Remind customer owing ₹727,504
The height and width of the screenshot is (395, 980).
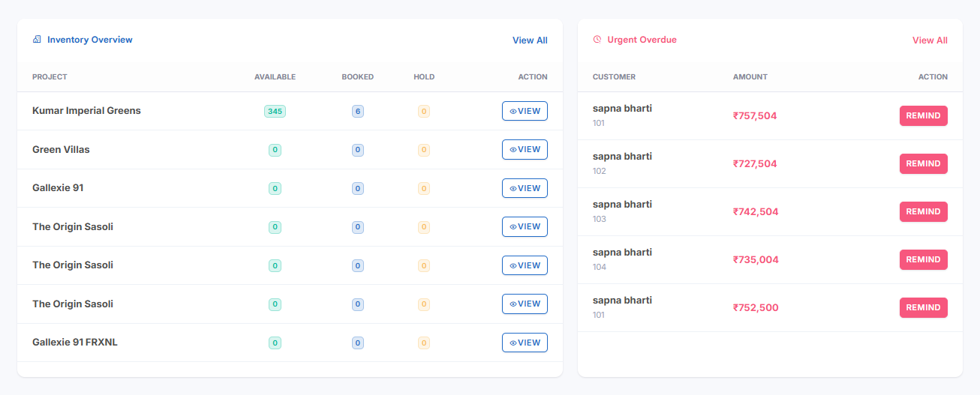[x=923, y=163]
